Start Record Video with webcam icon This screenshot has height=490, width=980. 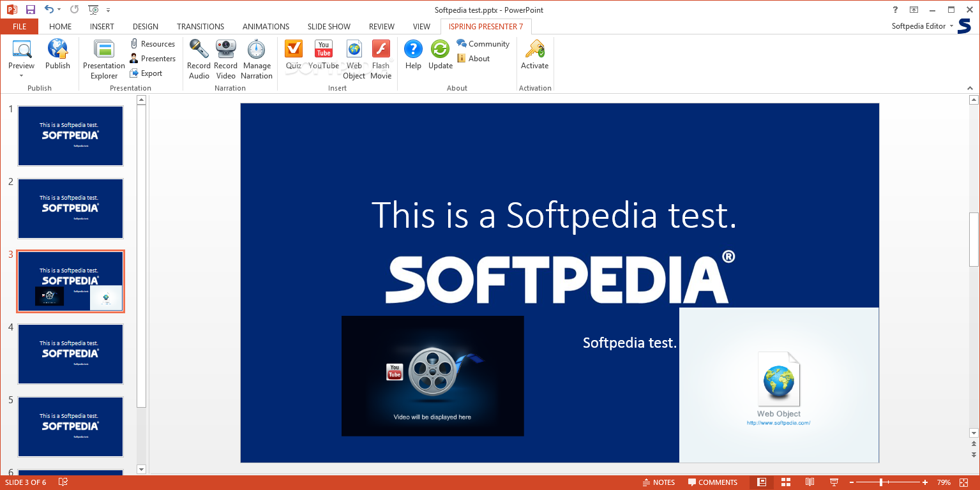225,50
